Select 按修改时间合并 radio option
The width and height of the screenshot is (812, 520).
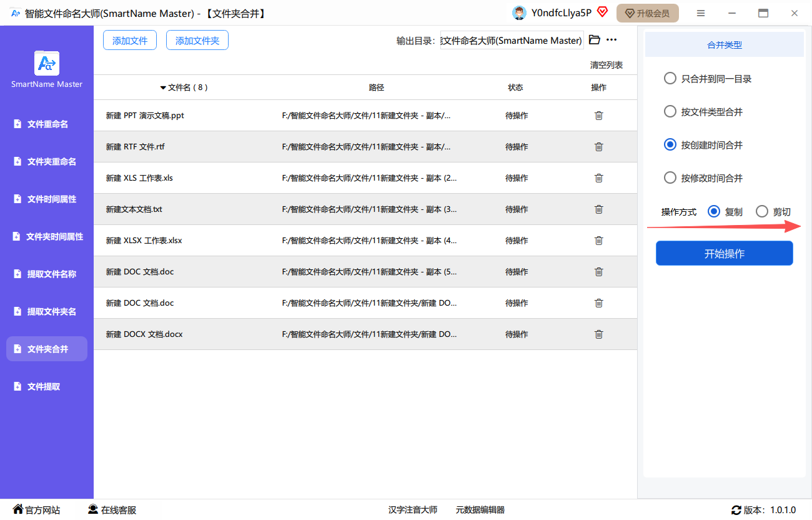(x=670, y=178)
